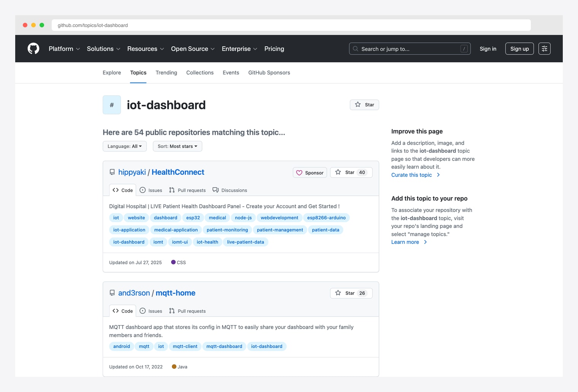Click the esp32 topic tag
578x392 pixels.
(x=193, y=218)
